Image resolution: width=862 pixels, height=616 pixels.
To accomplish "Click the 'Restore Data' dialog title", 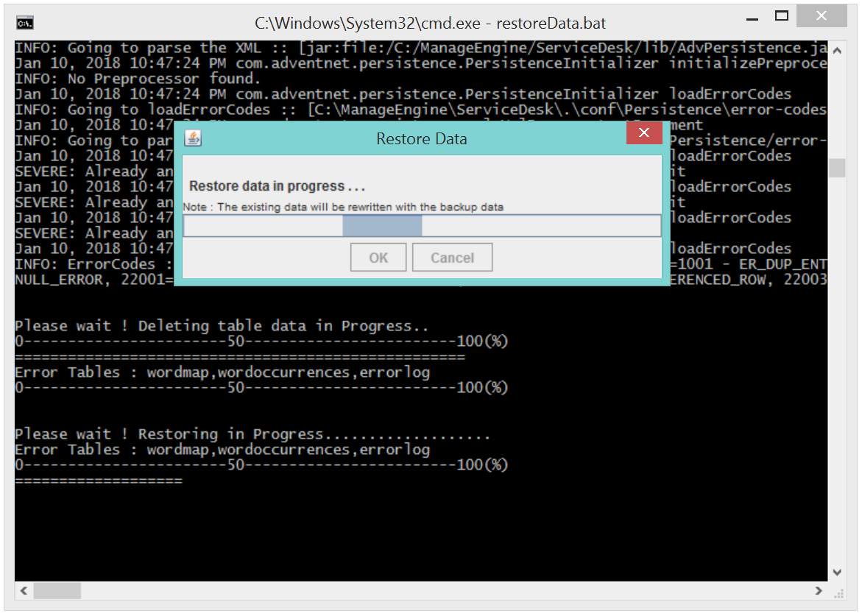I will point(422,138).
